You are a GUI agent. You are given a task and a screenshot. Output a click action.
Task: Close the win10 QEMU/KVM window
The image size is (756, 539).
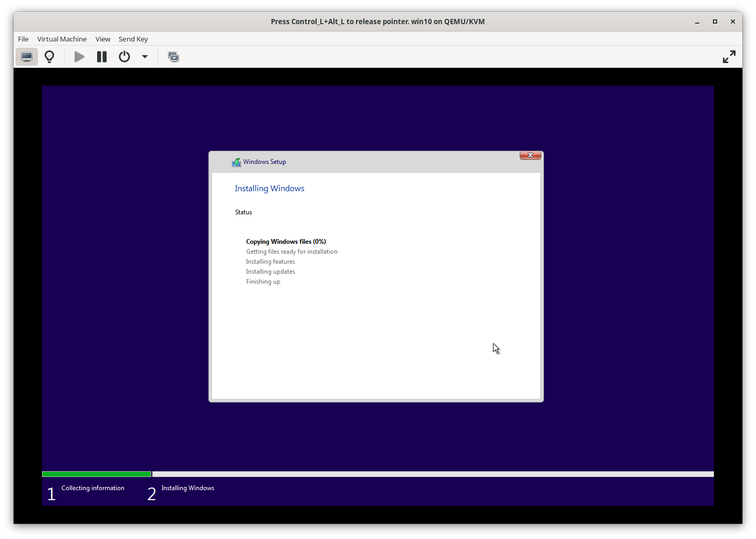[732, 22]
